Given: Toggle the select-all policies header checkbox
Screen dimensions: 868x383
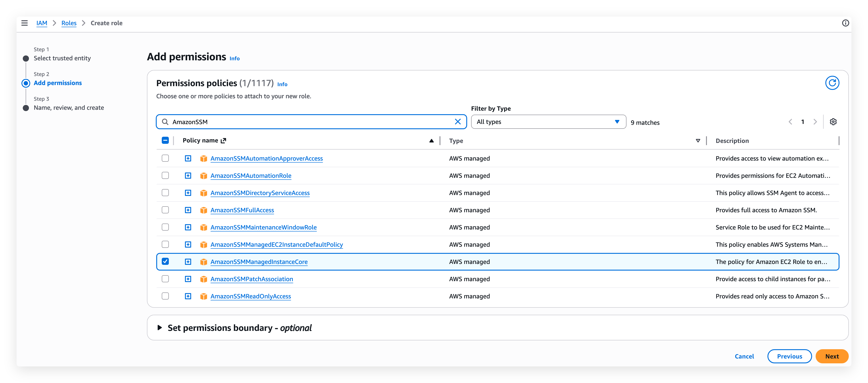Looking at the screenshot, I should click(x=165, y=140).
